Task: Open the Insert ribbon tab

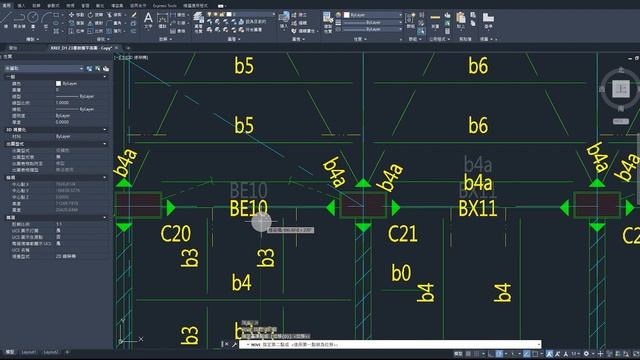Action: point(21,6)
